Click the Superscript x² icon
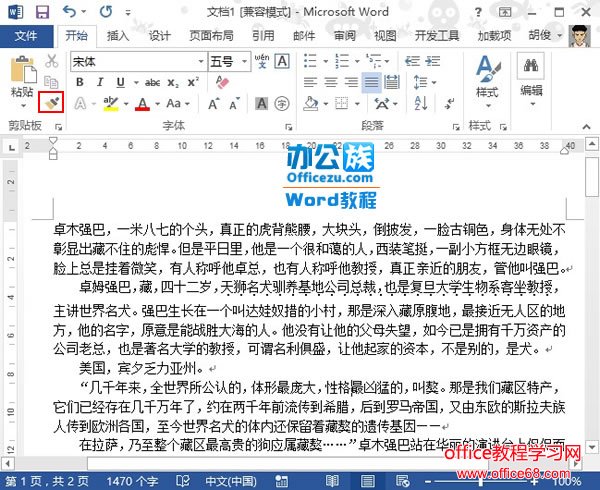The width and height of the screenshot is (600, 490). pyautogui.click(x=193, y=82)
